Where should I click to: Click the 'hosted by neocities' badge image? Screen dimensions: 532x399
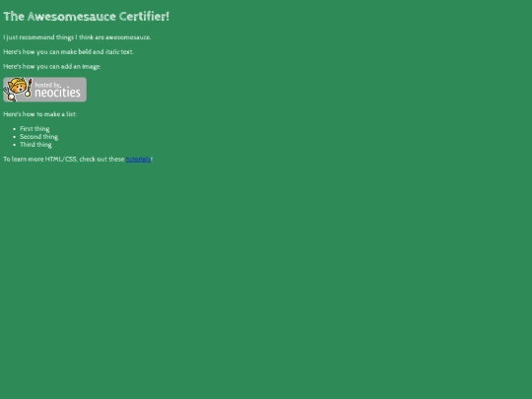[44, 90]
